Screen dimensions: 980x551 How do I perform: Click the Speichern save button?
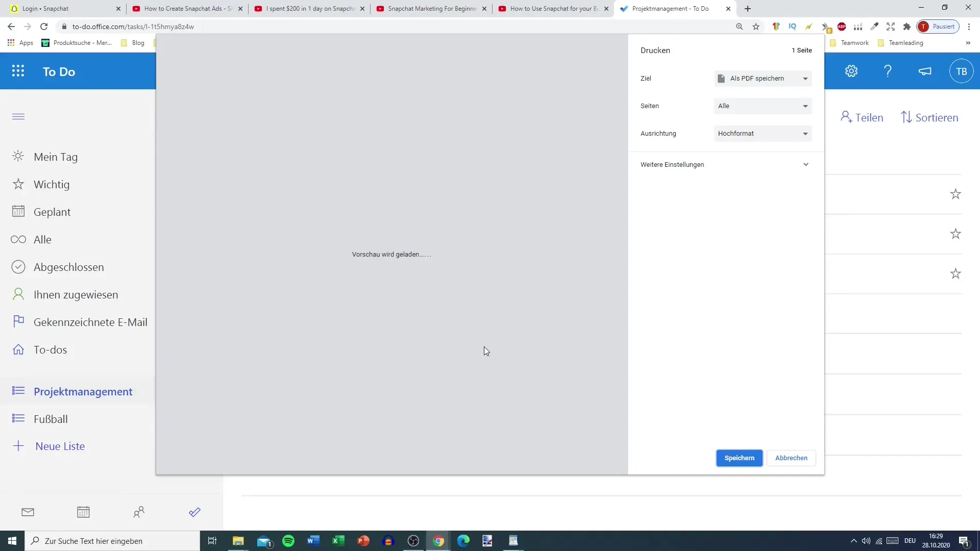click(x=739, y=458)
